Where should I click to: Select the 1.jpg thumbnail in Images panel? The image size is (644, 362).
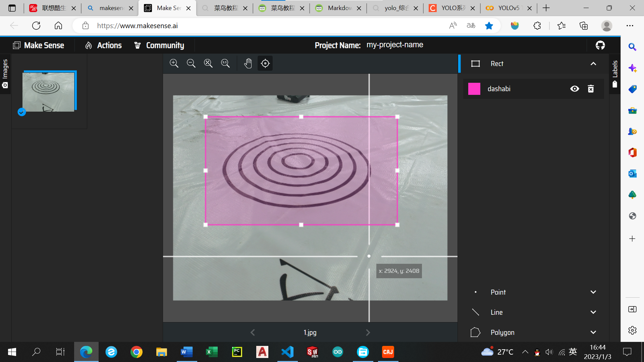(49, 92)
